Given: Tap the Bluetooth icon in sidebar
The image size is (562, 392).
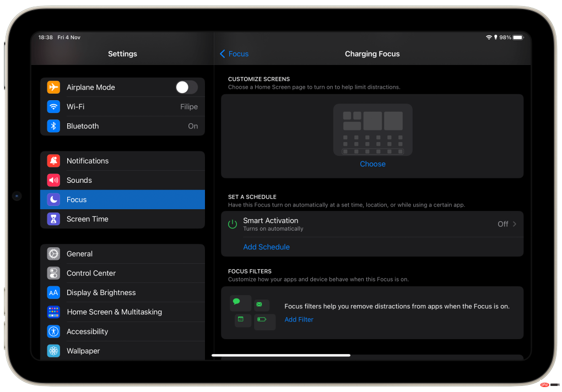Looking at the screenshot, I should point(53,126).
